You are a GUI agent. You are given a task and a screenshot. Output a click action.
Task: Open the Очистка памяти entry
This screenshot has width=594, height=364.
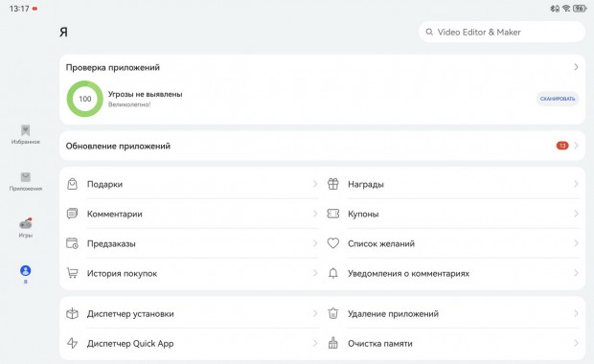453,344
